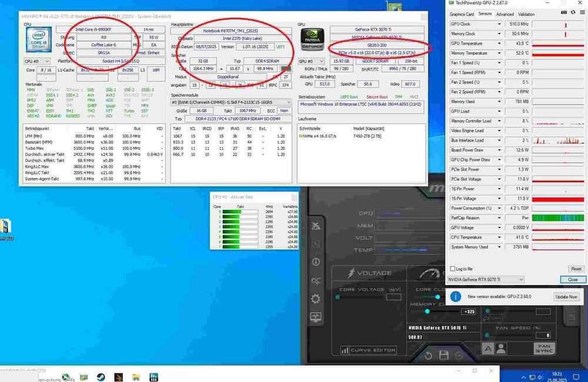Launch Kombustor from the Afterburner sidebar
Image resolution: width=588 pixels, height=382 pixels.
[316, 225]
